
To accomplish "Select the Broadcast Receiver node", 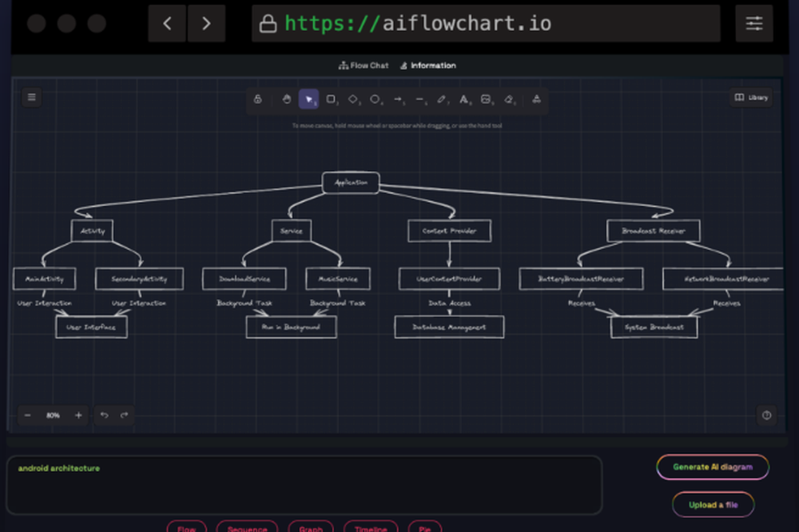I will pos(654,231).
